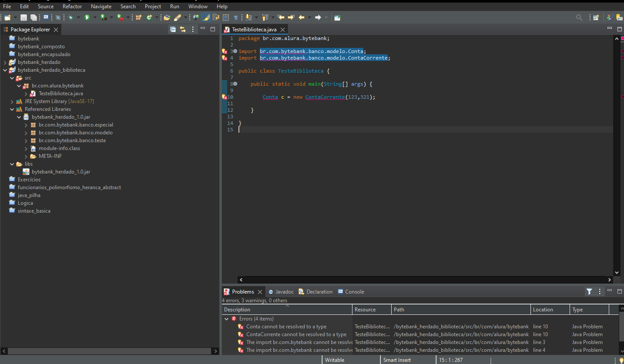Switch to the Console tab
The height and width of the screenshot is (364, 624).
351,291
